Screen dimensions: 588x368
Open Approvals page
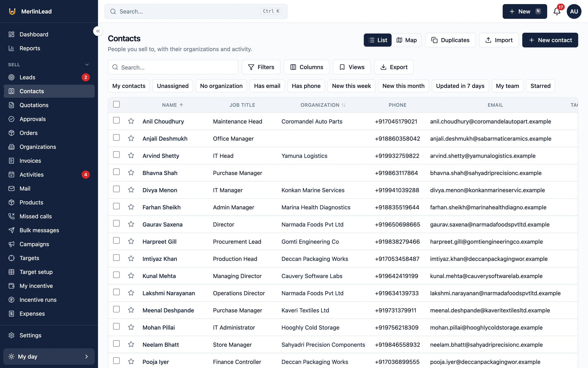(49, 119)
